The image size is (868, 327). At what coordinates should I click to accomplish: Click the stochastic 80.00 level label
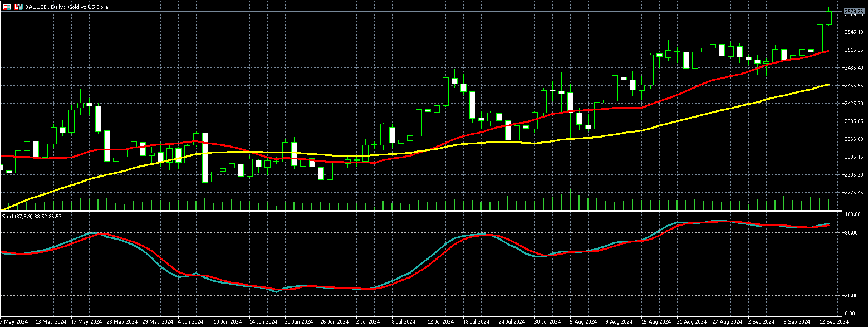point(852,233)
